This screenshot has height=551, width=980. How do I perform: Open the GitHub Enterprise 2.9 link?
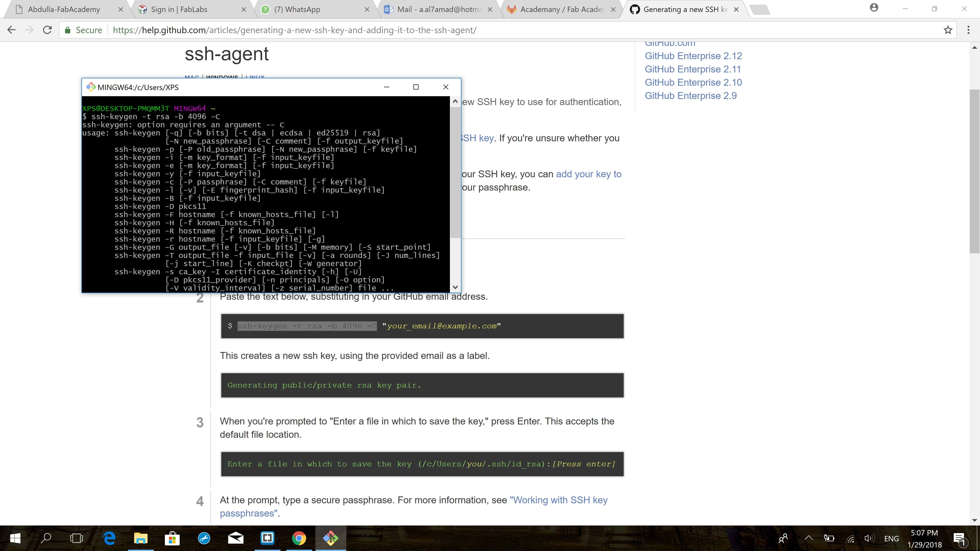[x=691, y=96]
